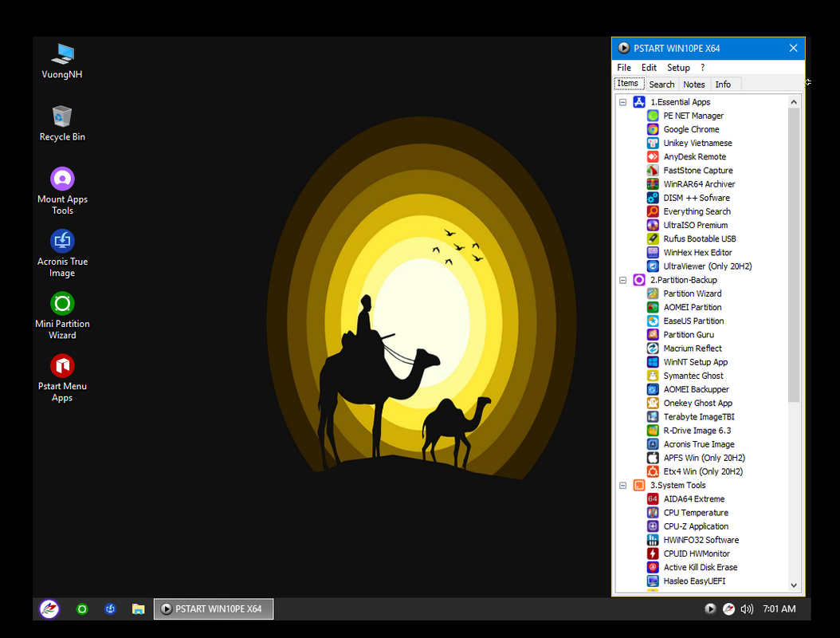Click the EaseUS Partition icon
840x638 pixels.
653,321
